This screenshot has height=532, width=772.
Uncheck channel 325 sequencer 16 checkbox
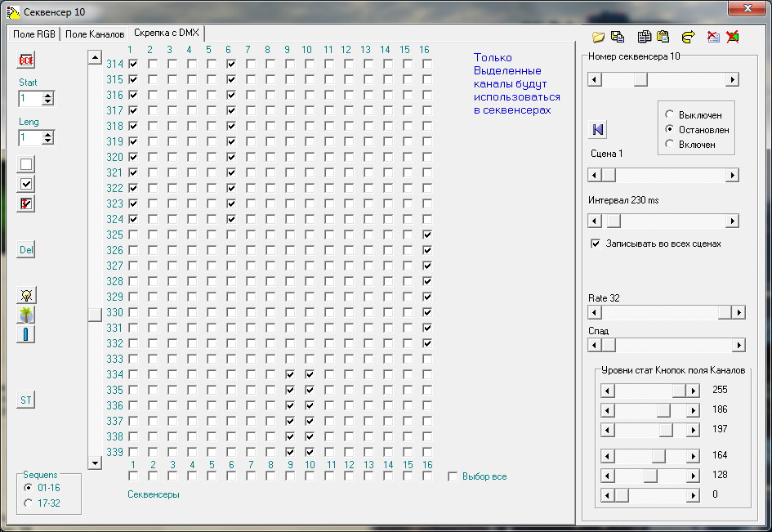click(427, 235)
